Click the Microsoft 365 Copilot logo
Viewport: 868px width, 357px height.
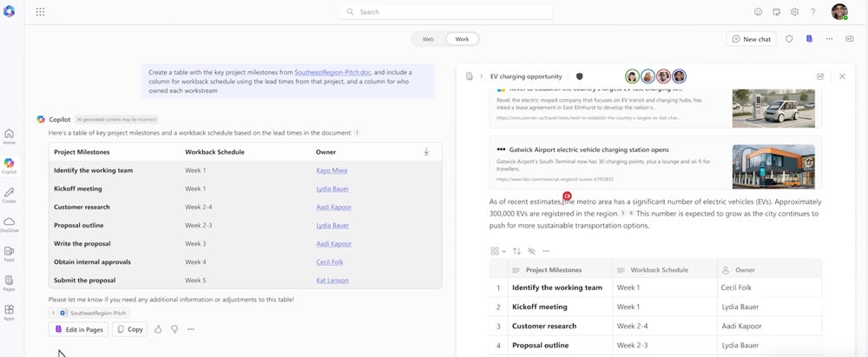(x=9, y=11)
